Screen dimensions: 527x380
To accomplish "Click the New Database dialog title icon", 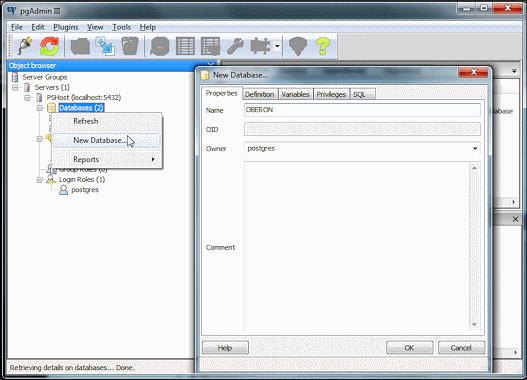I will coord(204,75).
